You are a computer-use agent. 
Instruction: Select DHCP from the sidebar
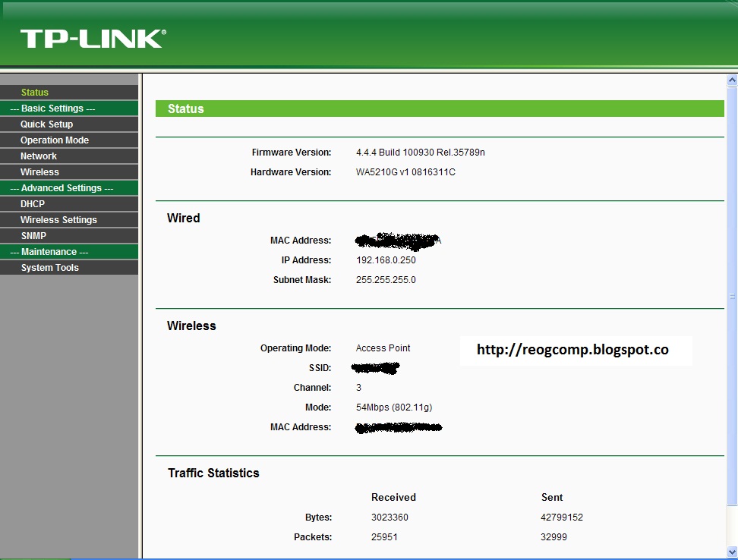33,203
